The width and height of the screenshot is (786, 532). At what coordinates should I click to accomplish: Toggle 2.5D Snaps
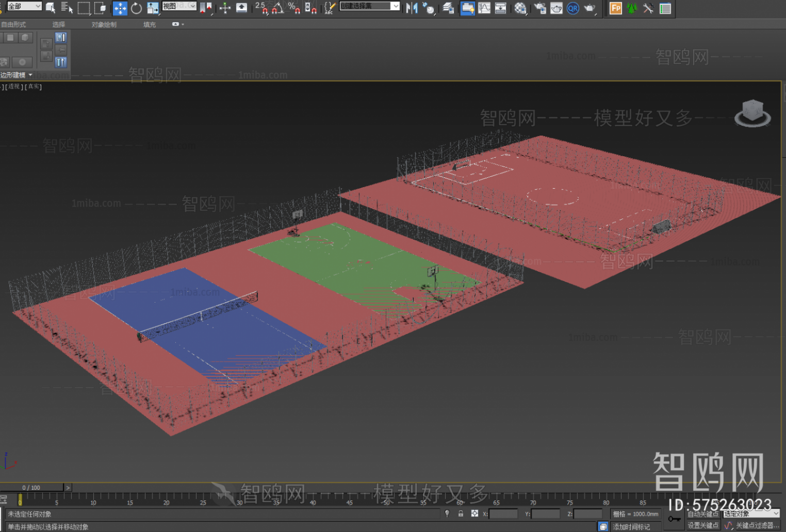click(x=261, y=8)
